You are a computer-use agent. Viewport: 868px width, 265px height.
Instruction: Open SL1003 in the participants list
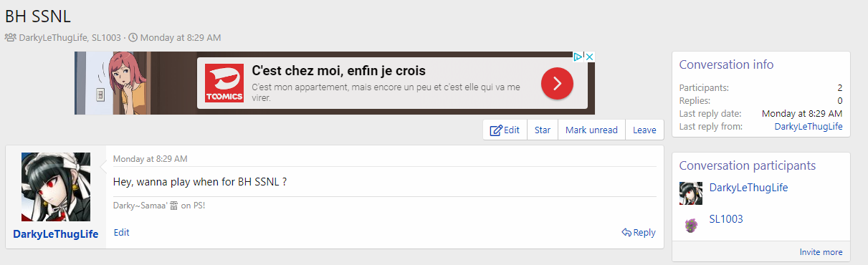726,219
